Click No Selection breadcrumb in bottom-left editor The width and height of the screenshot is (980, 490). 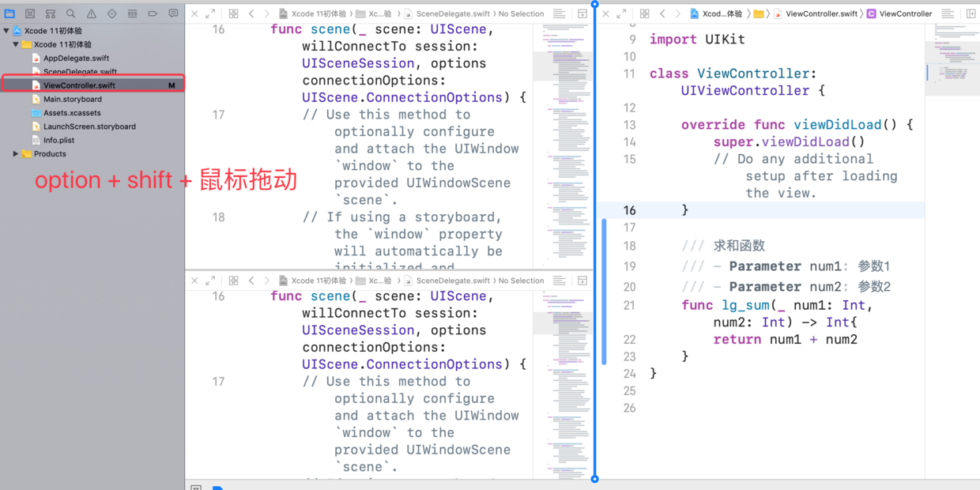pos(521,281)
